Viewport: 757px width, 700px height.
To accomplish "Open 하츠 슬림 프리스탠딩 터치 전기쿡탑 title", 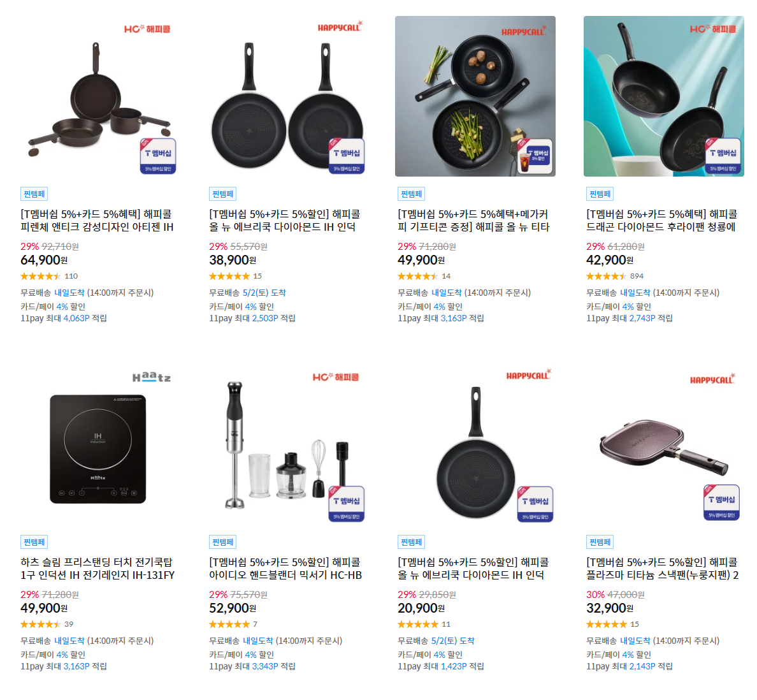I will 97,569.
